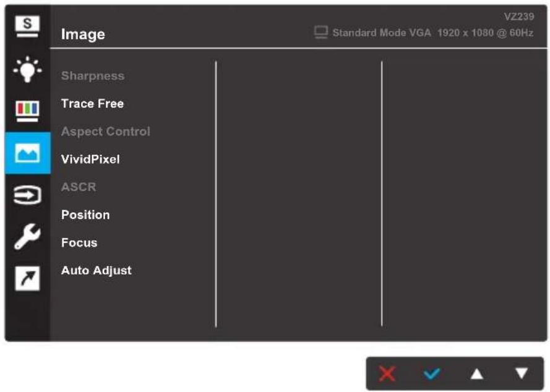Move selection up with up arrow
Screen dimensions: 550x392
[476, 374]
